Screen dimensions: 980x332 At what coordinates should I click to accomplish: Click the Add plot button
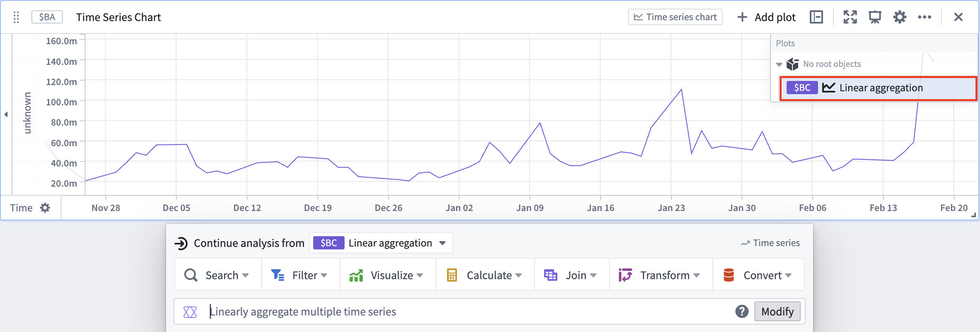[x=767, y=17]
